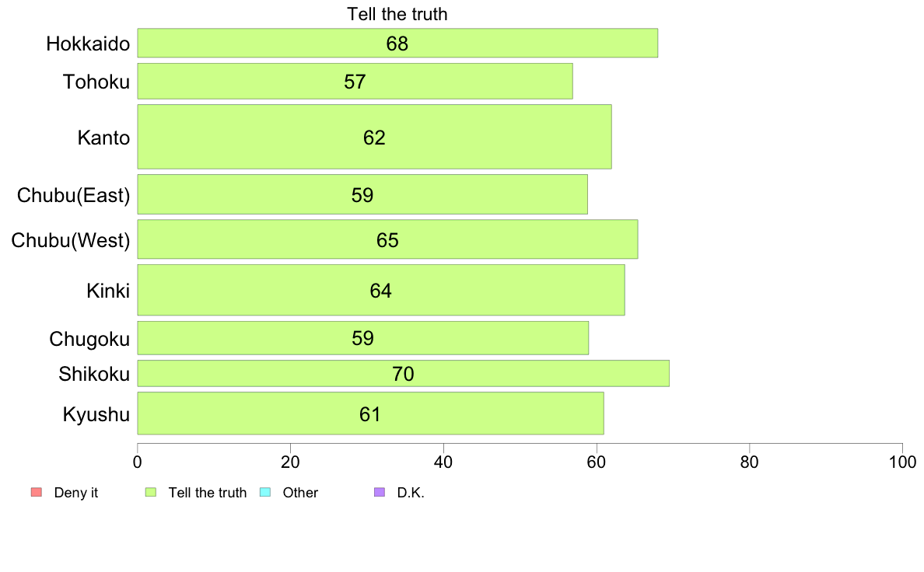Click the purple D.K. legend swatch
This screenshot has height=572, width=924.
click(380, 492)
